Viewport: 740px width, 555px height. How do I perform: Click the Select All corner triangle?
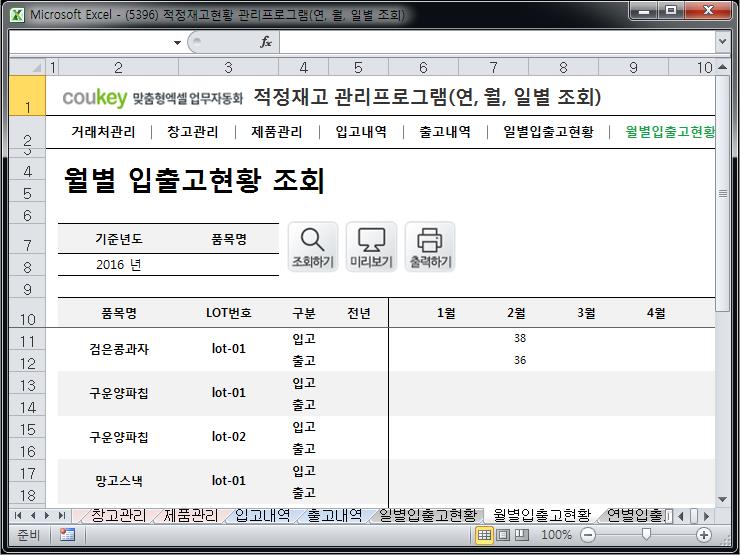(x=27, y=67)
